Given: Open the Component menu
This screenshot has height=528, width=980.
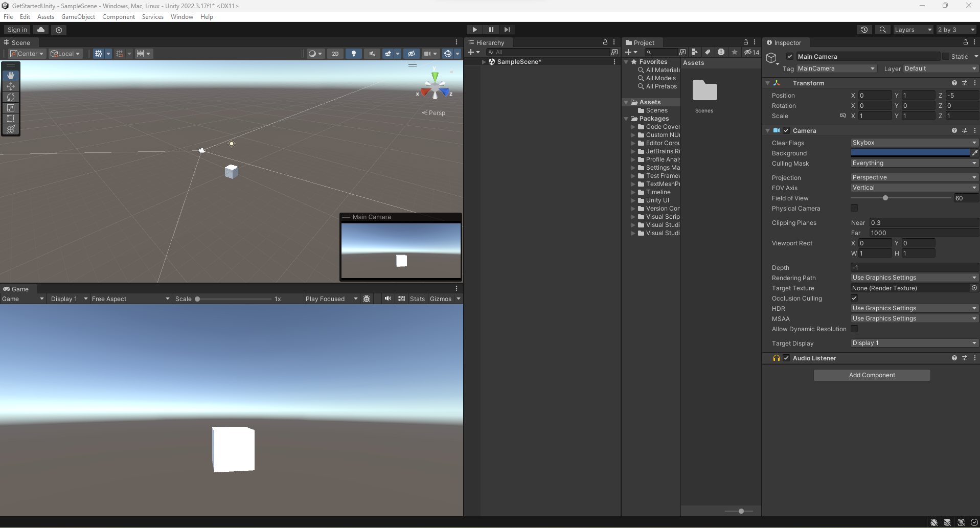Looking at the screenshot, I should click(x=119, y=17).
